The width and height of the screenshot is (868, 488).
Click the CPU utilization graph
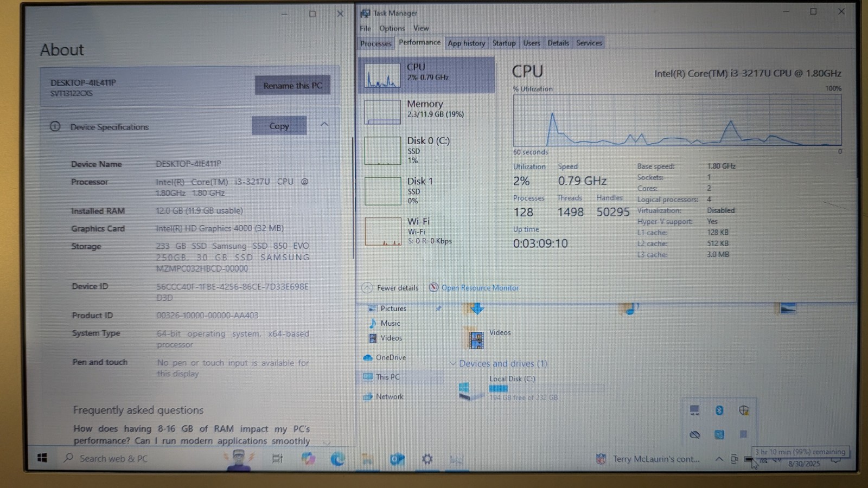[x=677, y=120]
